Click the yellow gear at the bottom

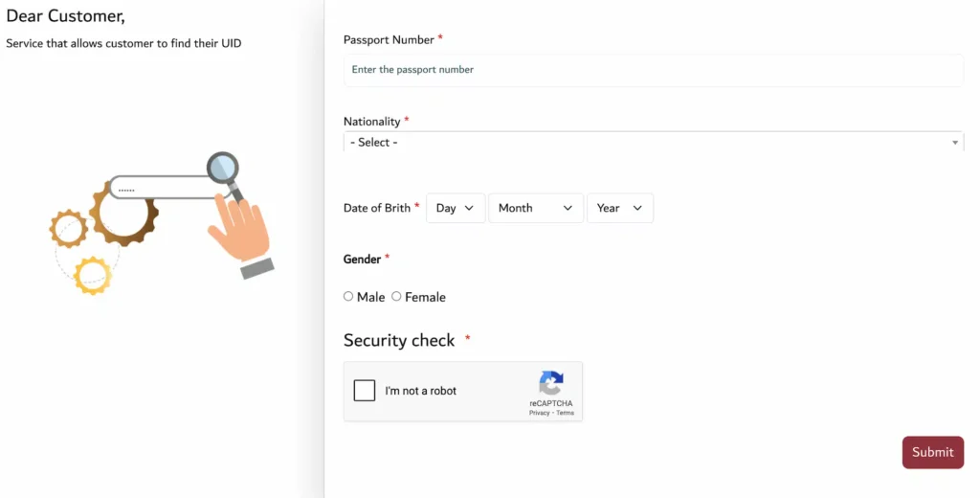93,275
